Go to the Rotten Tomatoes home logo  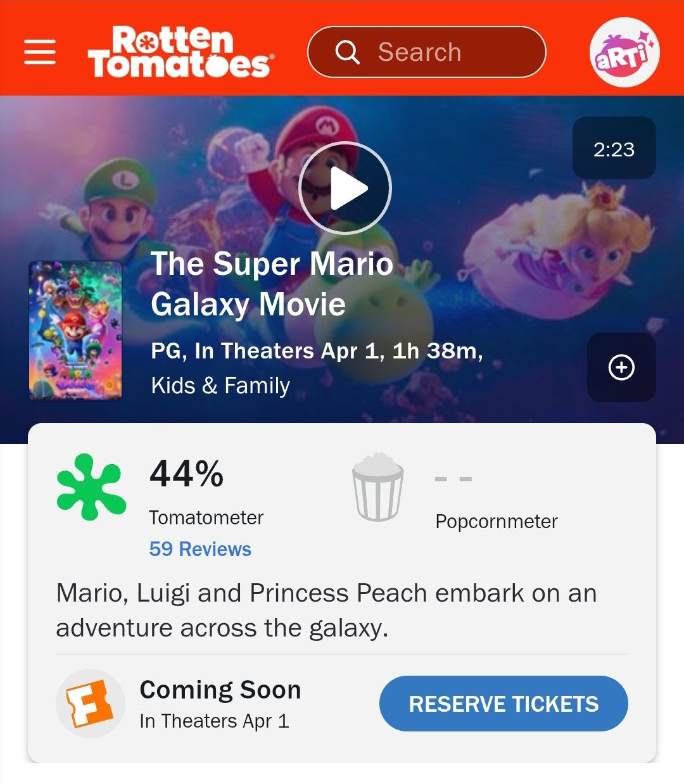180,52
